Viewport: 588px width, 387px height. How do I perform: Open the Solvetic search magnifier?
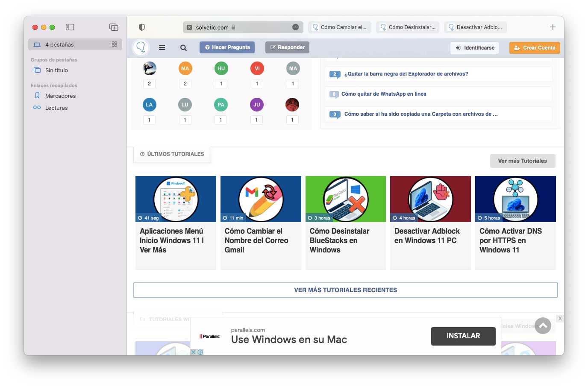(183, 48)
